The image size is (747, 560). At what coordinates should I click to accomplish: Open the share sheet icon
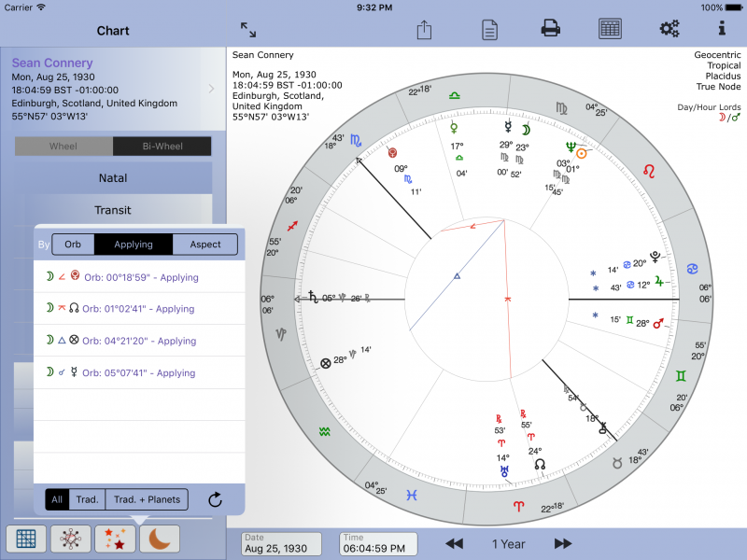(423, 29)
